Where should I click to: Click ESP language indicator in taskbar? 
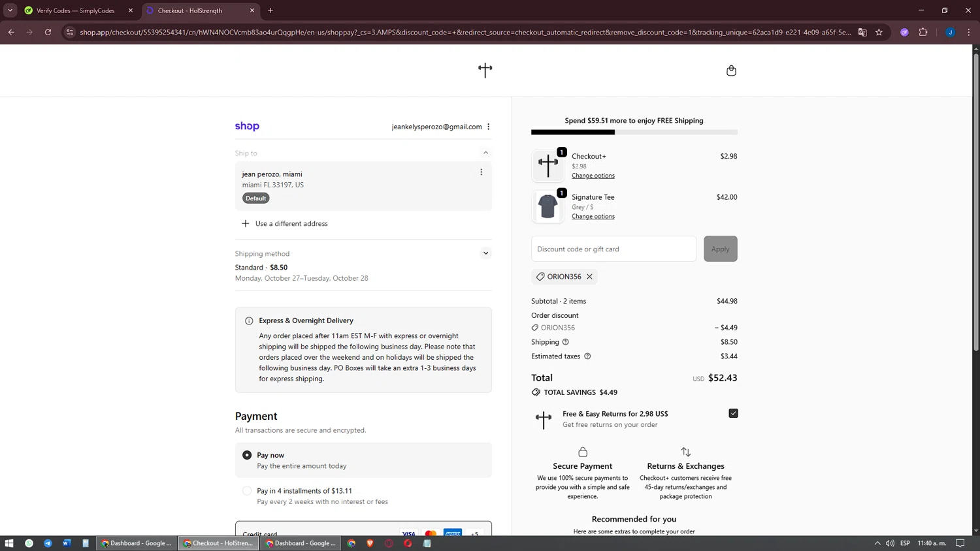[x=905, y=543]
